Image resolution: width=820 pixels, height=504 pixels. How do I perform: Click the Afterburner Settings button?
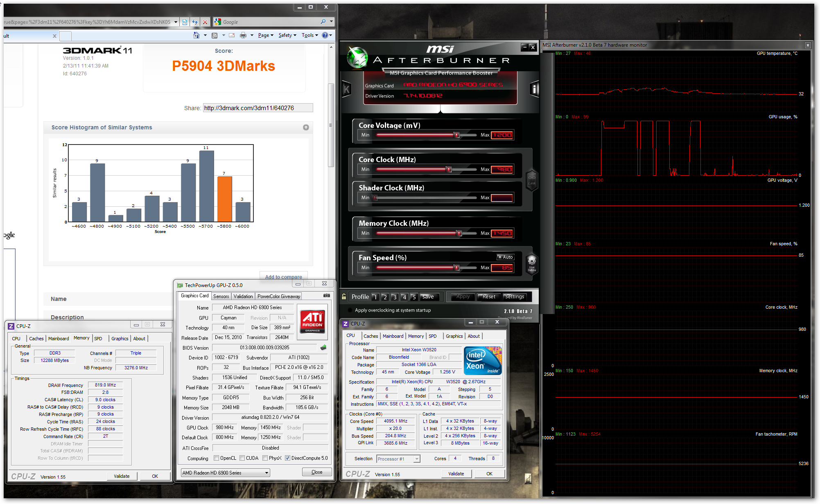click(x=514, y=297)
